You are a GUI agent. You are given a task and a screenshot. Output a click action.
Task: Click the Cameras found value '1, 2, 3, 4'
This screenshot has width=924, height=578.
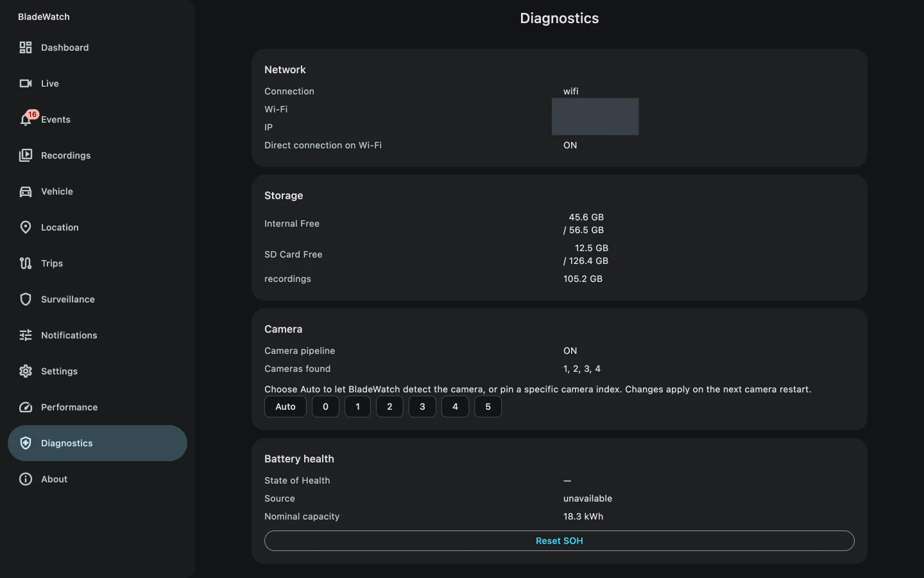click(582, 369)
